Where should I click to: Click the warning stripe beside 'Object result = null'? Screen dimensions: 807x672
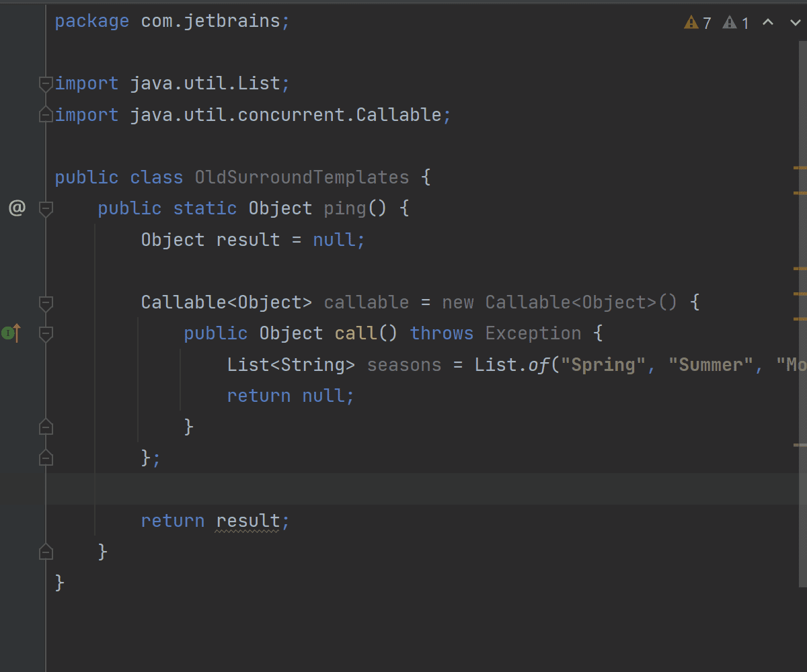[x=800, y=268]
